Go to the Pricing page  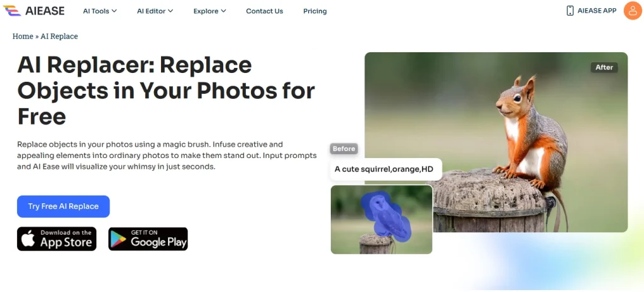(x=315, y=11)
